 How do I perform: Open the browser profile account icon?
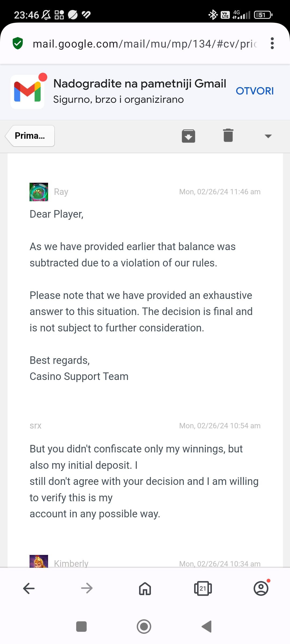[261, 588]
